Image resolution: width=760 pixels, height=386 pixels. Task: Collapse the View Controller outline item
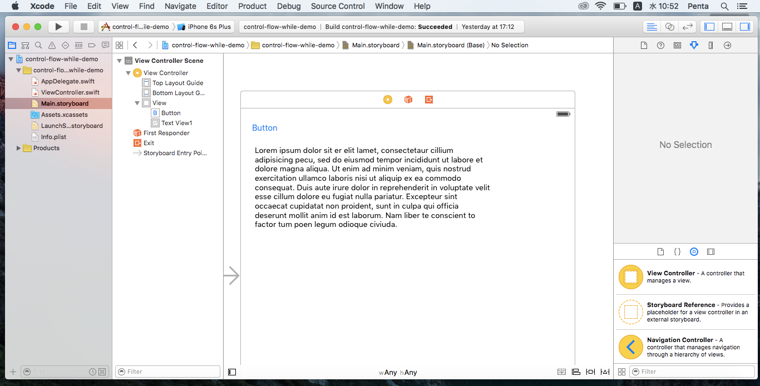point(128,73)
